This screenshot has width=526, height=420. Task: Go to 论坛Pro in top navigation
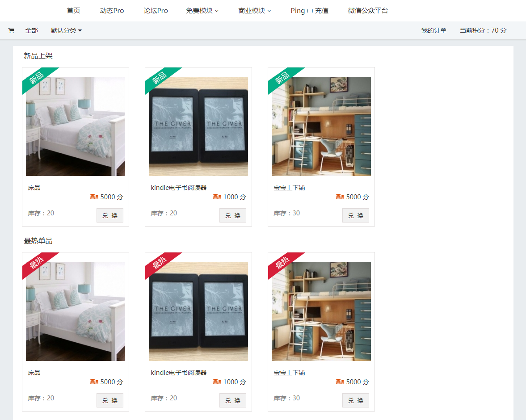click(x=156, y=11)
